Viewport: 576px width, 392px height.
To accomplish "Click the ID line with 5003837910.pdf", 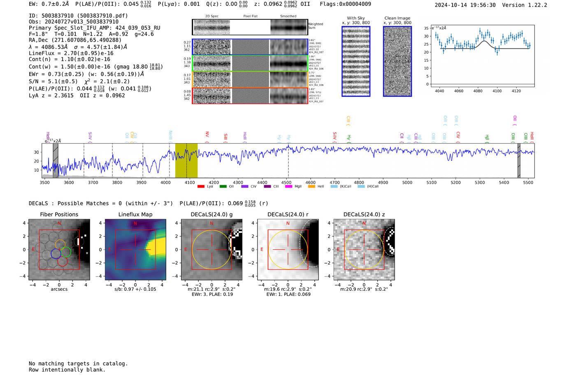I will [x=78, y=16].
